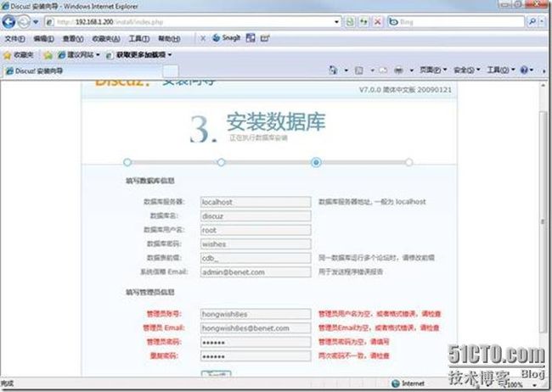This screenshot has height=392, width=552.
Task: Open recent pages dropdown beside Forward button
Action: tap(36, 22)
